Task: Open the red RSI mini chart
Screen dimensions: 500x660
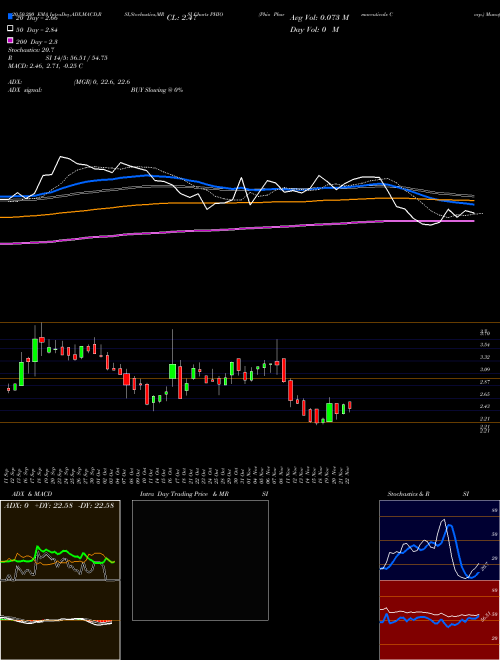Action: (439, 620)
